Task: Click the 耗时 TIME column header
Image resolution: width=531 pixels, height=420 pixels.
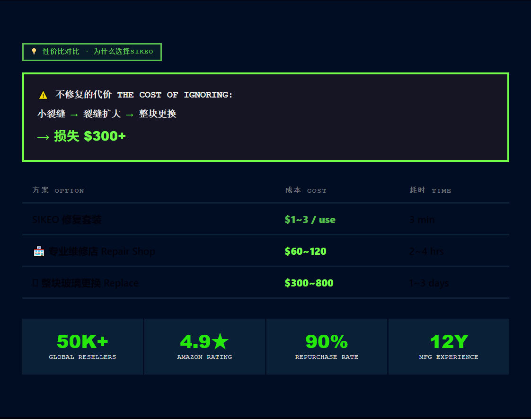Action: (430, 190)
